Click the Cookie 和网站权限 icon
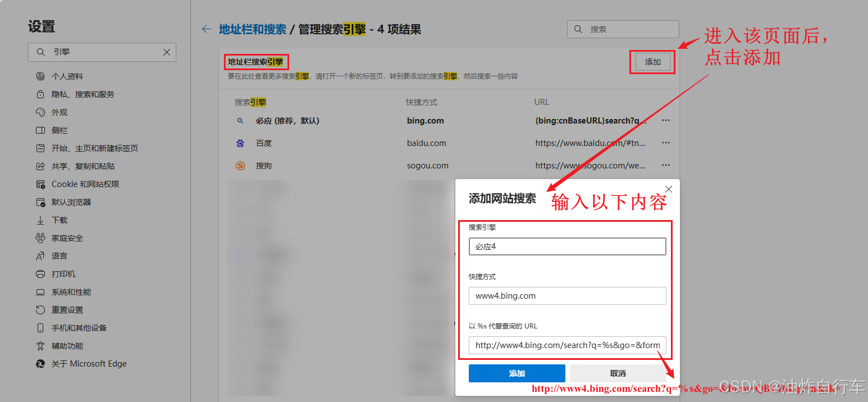 pyautogui.click(x=40, y=184)
